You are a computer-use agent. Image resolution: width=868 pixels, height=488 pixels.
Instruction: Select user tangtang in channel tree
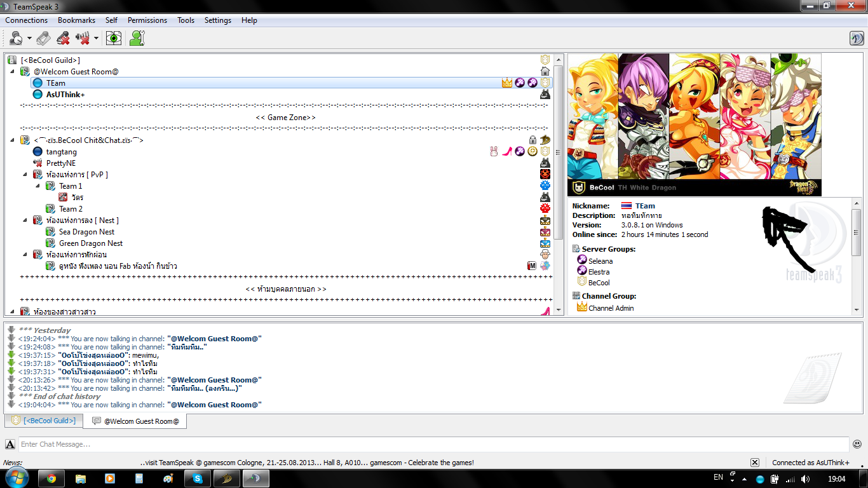[x=62, y=152]
